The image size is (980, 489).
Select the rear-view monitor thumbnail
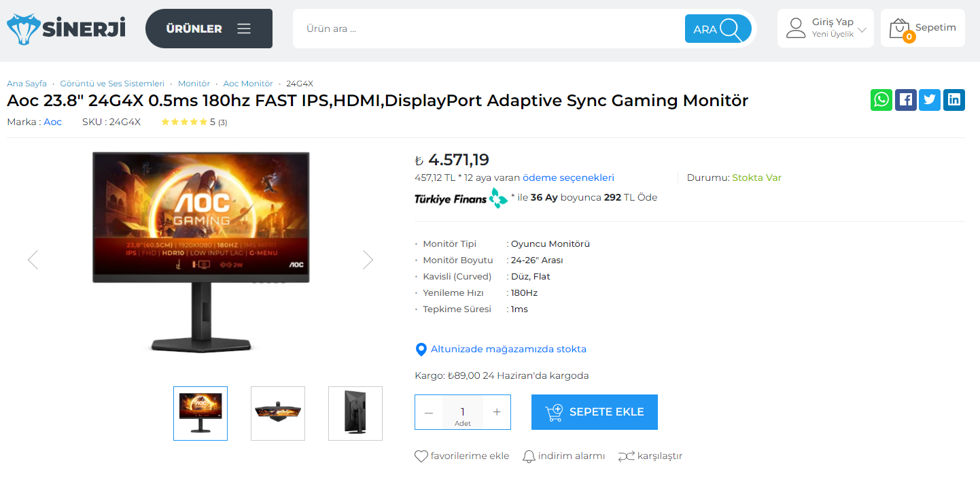(355, 414)
